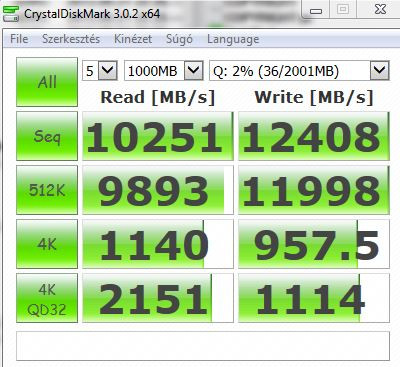Screen dimensions: 400x367
Task: Click the 512K write result 11998
Action: click(314, 190)
